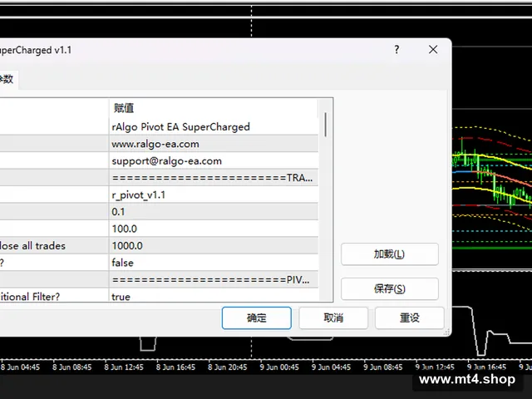The width and height of the screenshot is (532, 399).
Task: Select the 100.0 value cell
Action: coord(214,229)
